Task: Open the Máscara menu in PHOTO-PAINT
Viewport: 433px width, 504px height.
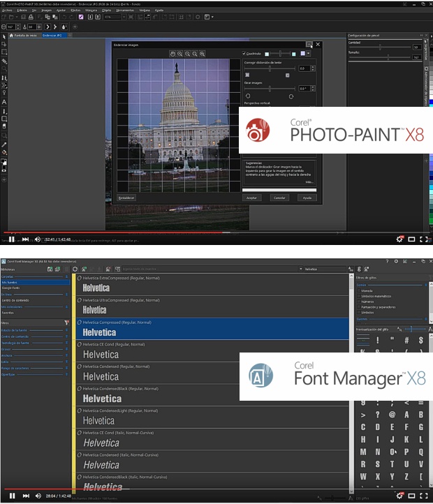Action: (91, 10)
